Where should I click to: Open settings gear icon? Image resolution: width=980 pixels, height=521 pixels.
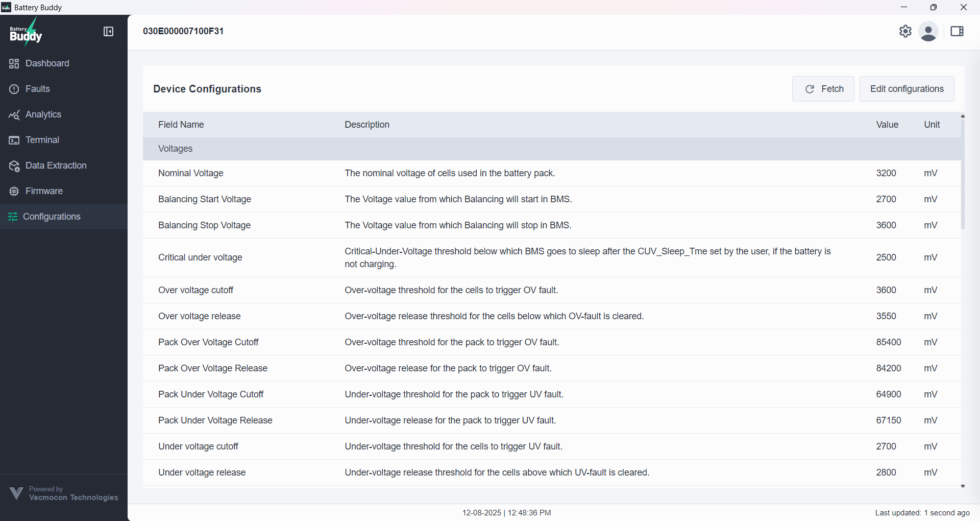tap(905, 31)
